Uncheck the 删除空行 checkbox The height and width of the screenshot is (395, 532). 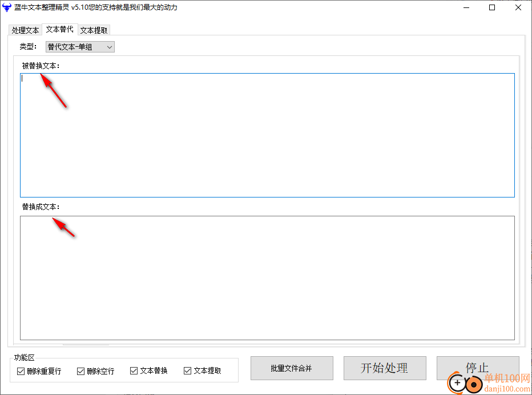point(96,371)
